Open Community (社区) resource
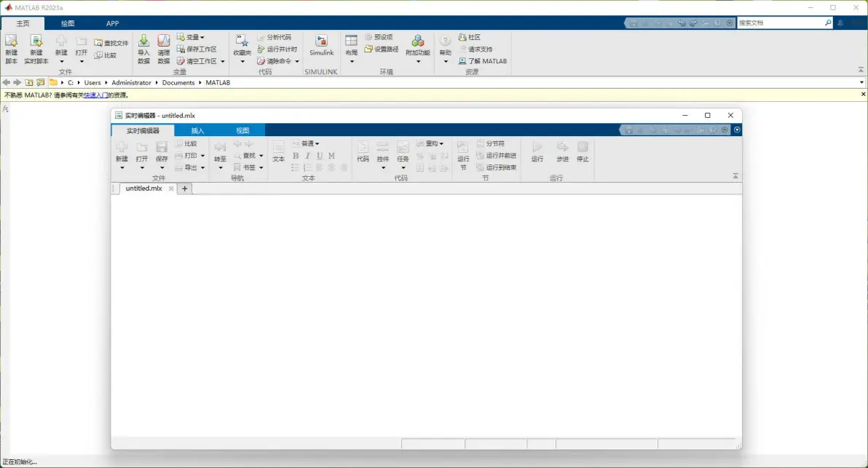Viewport: 868px width, 468px height. point(470,37)
